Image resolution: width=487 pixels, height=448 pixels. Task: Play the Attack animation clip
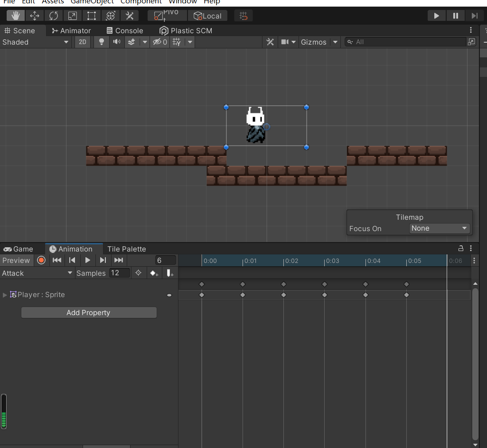click(88, 260)
